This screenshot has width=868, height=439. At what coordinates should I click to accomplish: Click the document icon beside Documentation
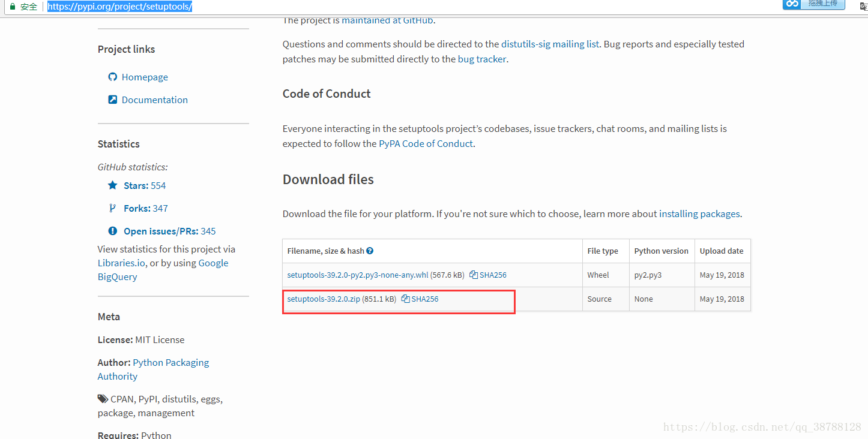click(x=112, y=100)
